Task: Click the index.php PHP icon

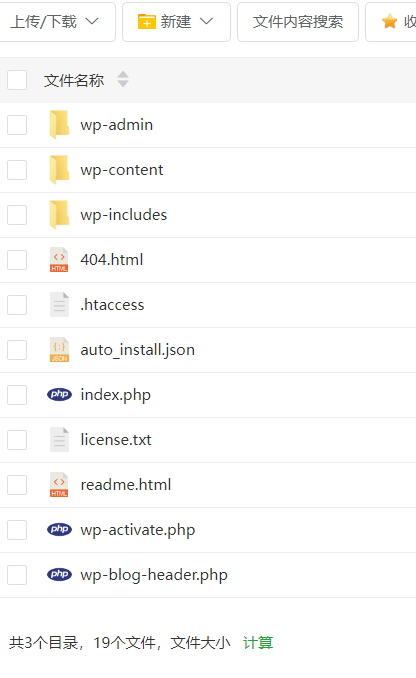Action: (x=59, y=394)
